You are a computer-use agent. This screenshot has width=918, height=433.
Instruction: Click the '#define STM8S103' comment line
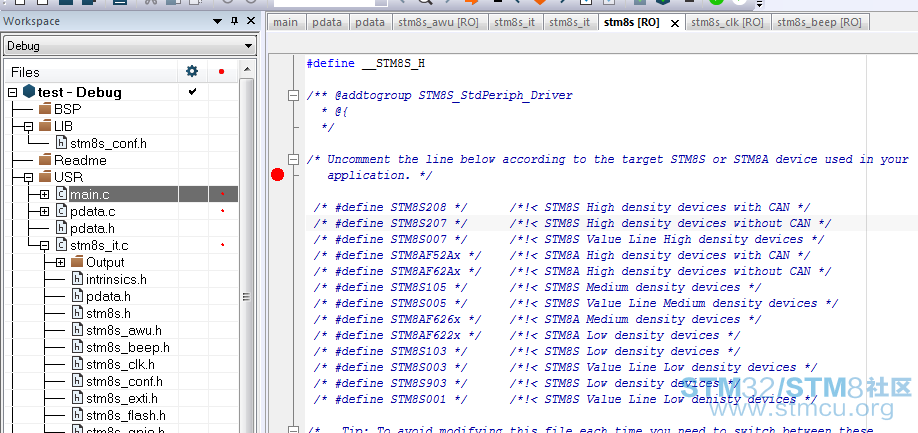coord(527,351)
